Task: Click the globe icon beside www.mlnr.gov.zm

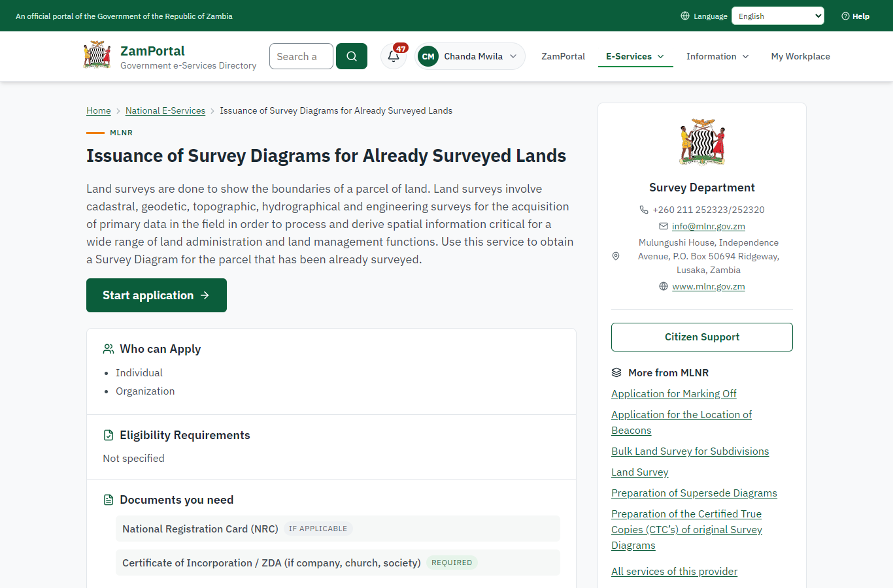Action: (x=664, y=286)
